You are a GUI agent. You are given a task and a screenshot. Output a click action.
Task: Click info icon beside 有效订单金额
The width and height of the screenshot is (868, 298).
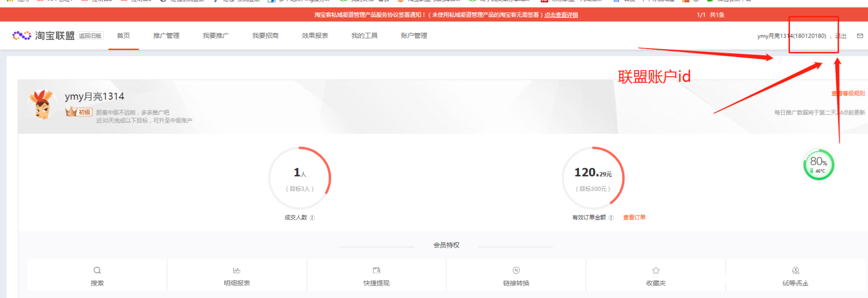(x=611, y=218)
